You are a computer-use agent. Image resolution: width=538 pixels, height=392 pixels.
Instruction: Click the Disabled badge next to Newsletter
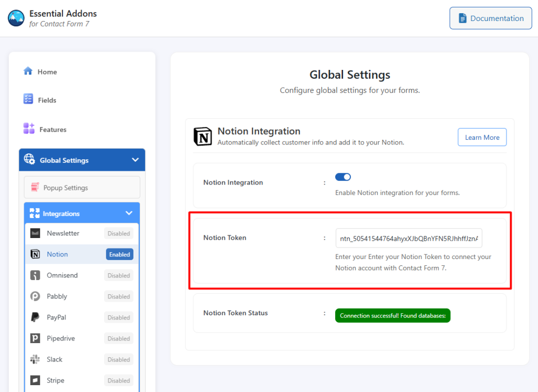coord(119,233)
